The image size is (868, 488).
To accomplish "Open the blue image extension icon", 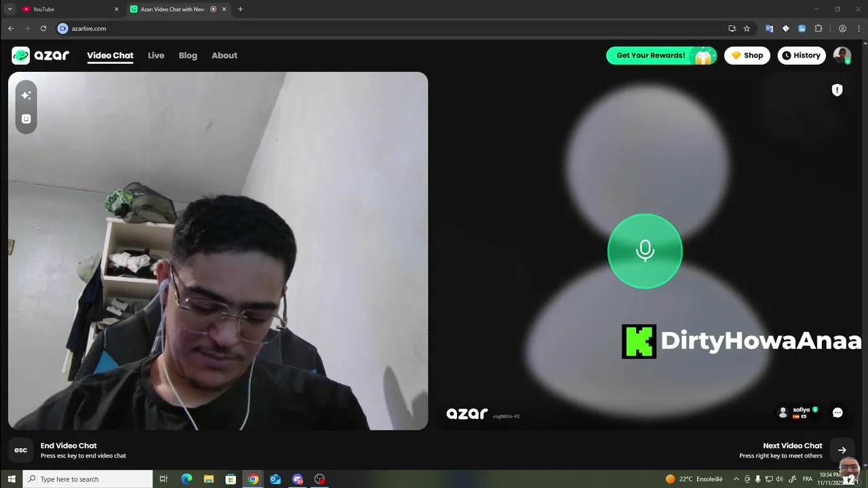I will pos(802,28).
